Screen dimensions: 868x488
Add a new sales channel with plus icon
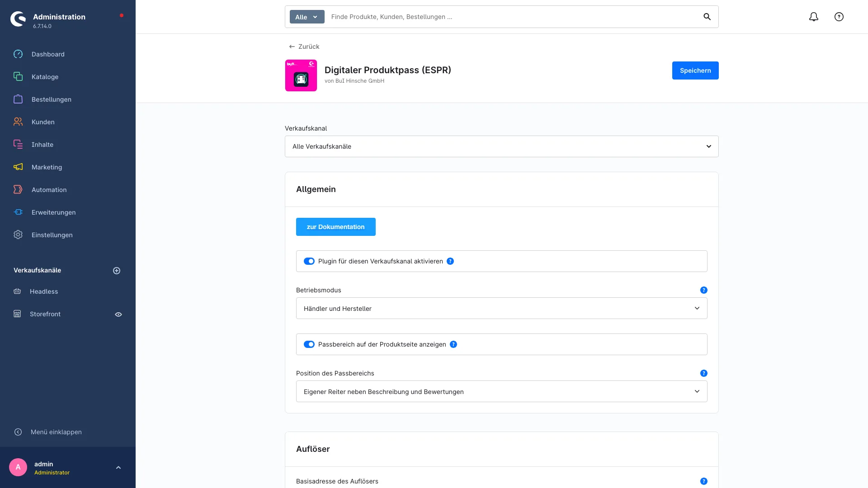pyautogui.click(x=117, y=271)
